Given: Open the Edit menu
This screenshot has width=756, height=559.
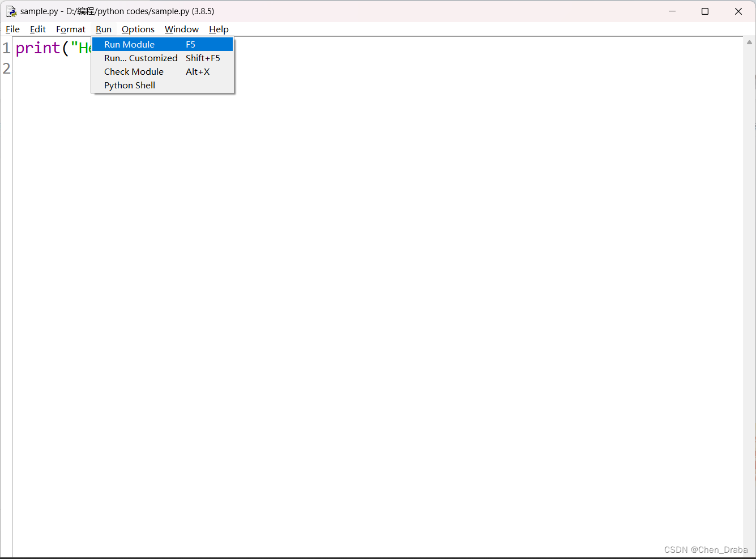Looking at the screenshot, I should (38, 29).
